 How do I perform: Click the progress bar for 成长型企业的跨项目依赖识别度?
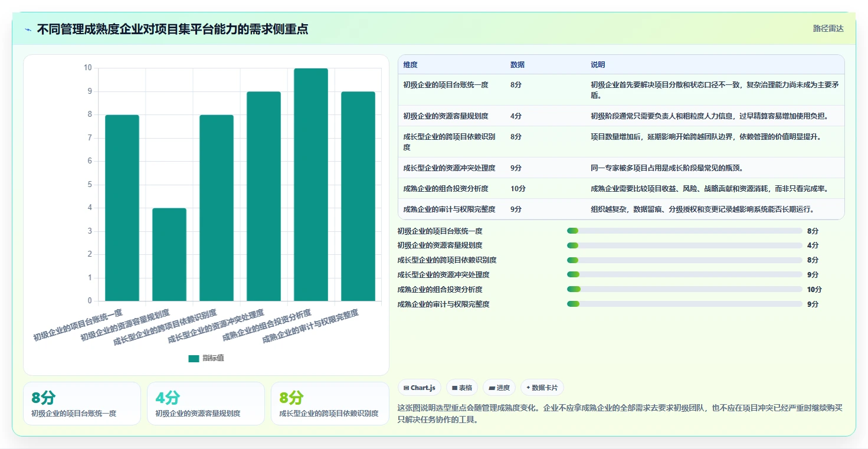tap(684, 260)
